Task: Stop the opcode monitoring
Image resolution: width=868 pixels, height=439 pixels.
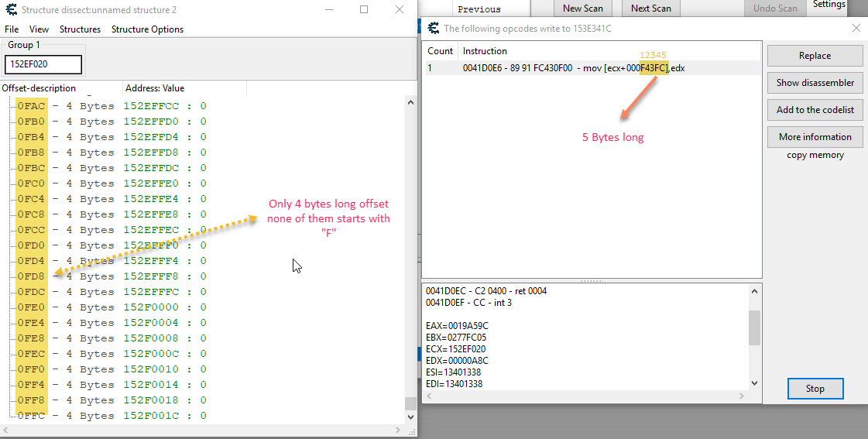Action: [x=815, y=389]
